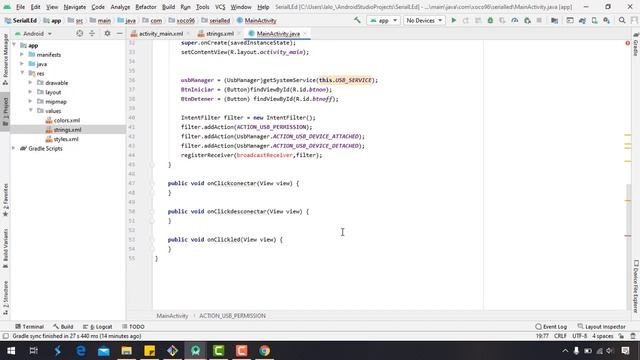Open Project Structure folder icon
This screenshot has width=640, height=360.
[x=554, y=20]
